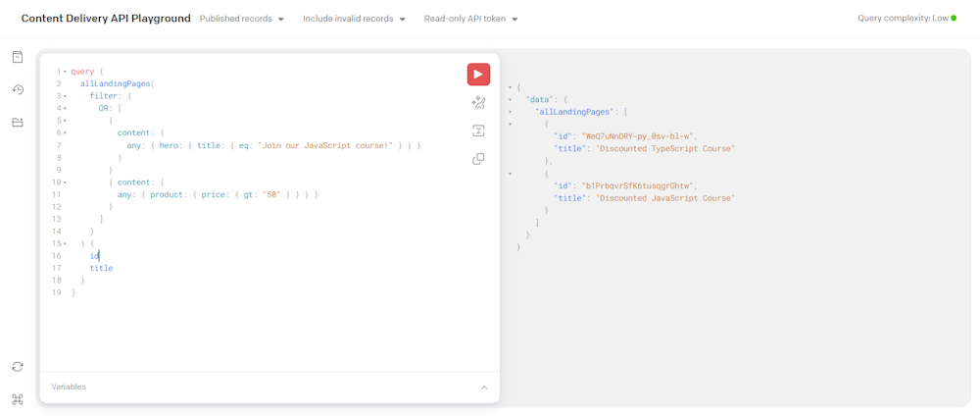Collapse the "data" object in the response
This screenshot has height=416, width=980.
(x=511, y=100)
